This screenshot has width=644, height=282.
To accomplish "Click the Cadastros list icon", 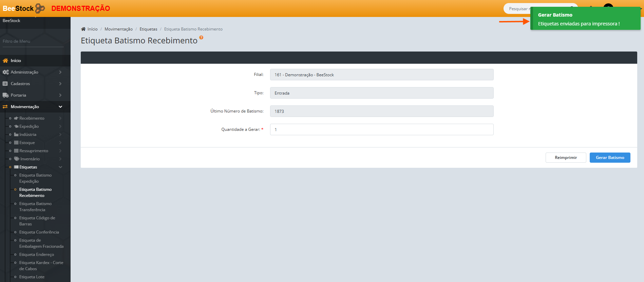I will click(5, 84).
